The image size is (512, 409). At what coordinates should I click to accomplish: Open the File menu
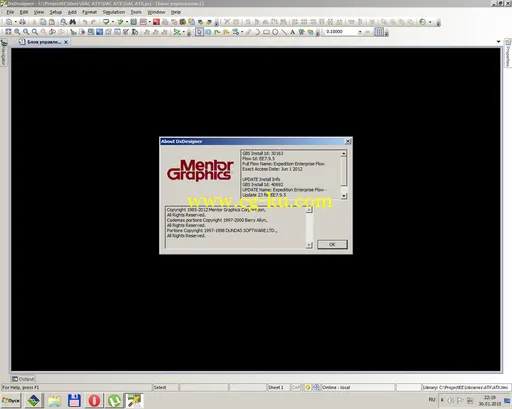tap(10, 12)
